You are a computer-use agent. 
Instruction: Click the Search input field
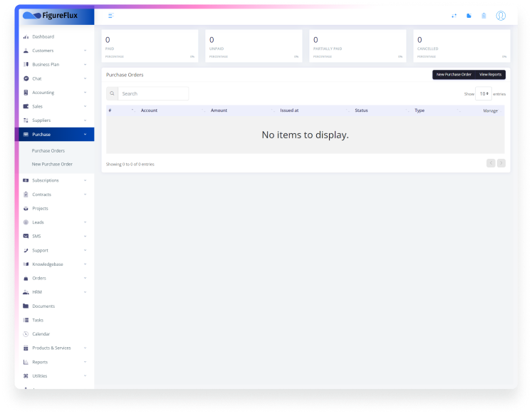tap(153, 93)
